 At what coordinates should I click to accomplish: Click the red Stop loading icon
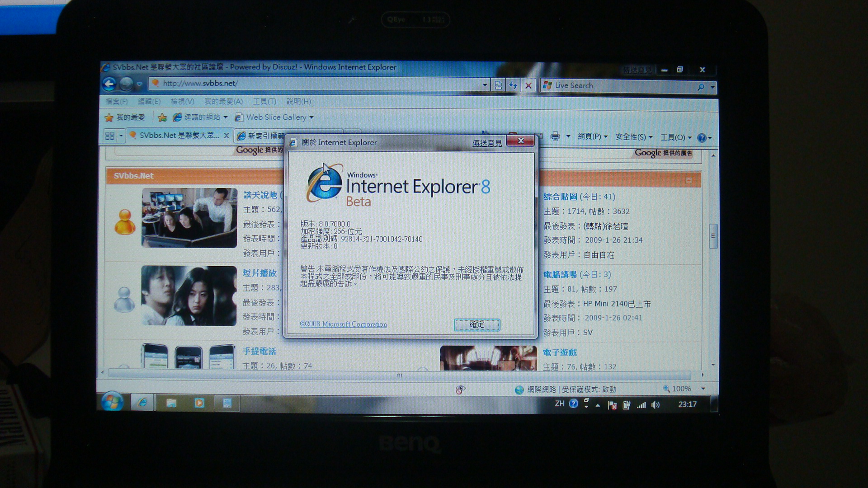pos(528,85)
